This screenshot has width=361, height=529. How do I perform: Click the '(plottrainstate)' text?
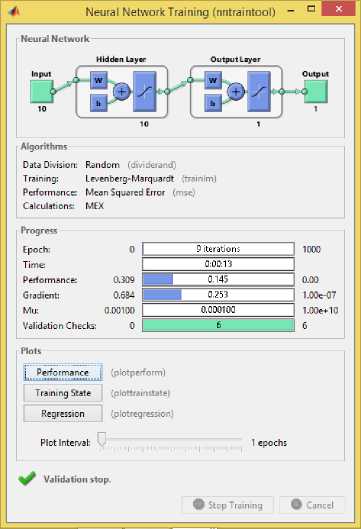141,393
